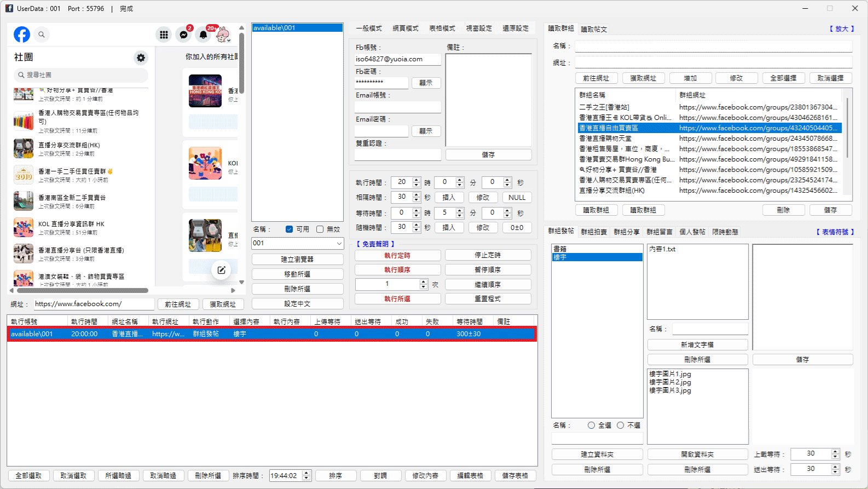Open the Messenger icon
The width and height of the screenshot is (868, 489).
pyautogui.click(x=184, y=34)
